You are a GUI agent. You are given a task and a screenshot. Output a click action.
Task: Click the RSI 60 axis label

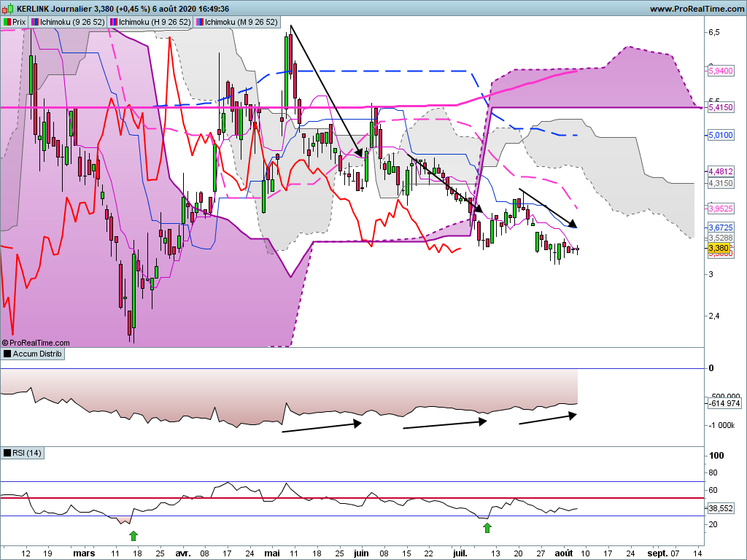pyautogui.click(x=713, y=490)
